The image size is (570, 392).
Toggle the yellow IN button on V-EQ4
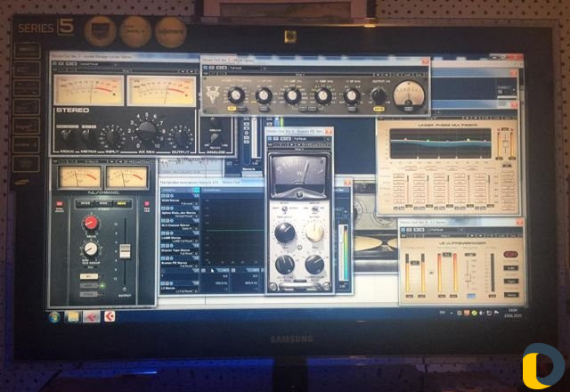[x=232, y=109]
